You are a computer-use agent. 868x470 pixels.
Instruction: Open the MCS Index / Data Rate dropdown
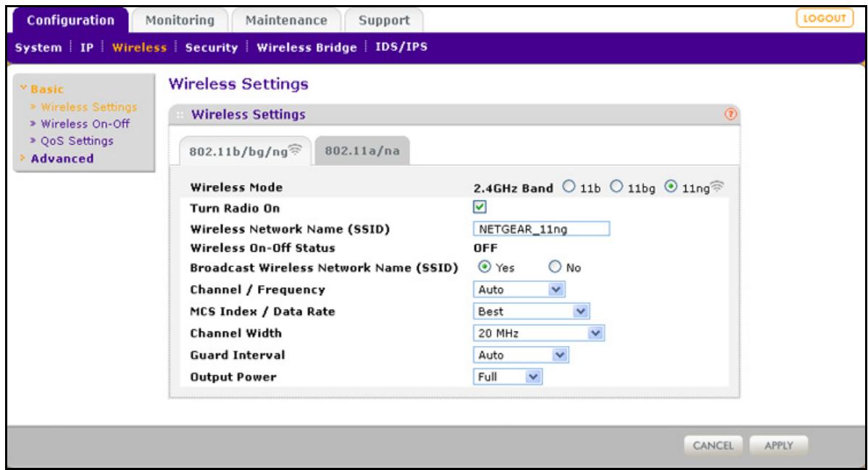coord(531,311)
